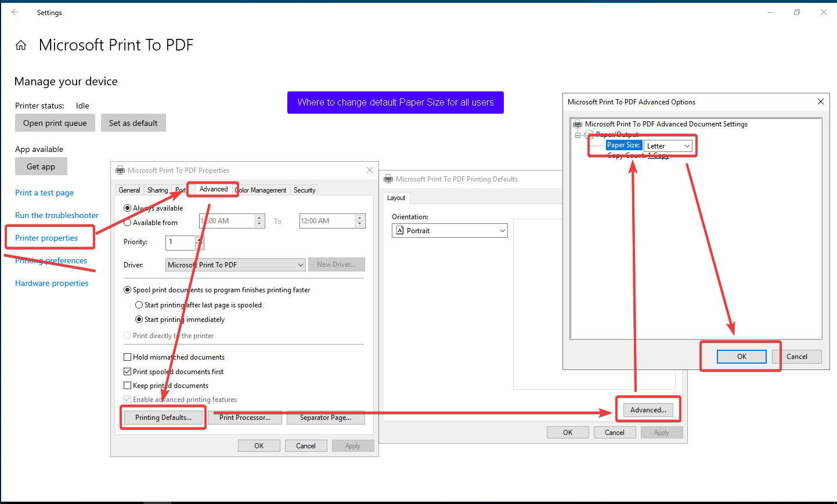Toggle Keep printed documents checkbox
The width and height of the screenshot is (837, 504).
[127, 386]
